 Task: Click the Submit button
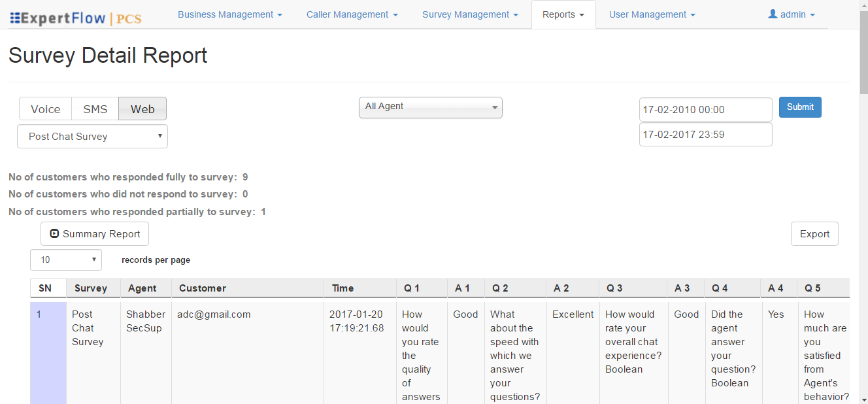coord(800,107)
